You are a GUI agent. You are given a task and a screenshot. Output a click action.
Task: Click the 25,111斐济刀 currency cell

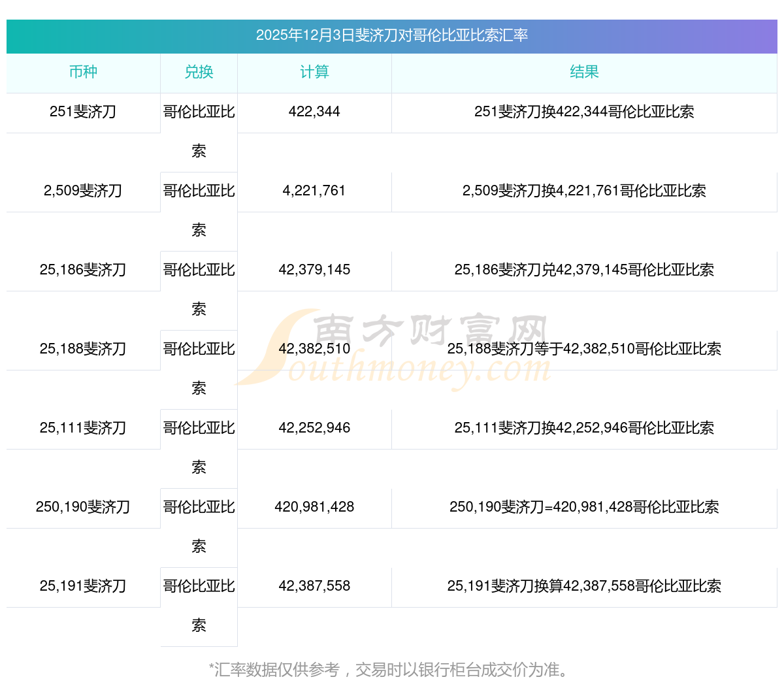point(83,428)
